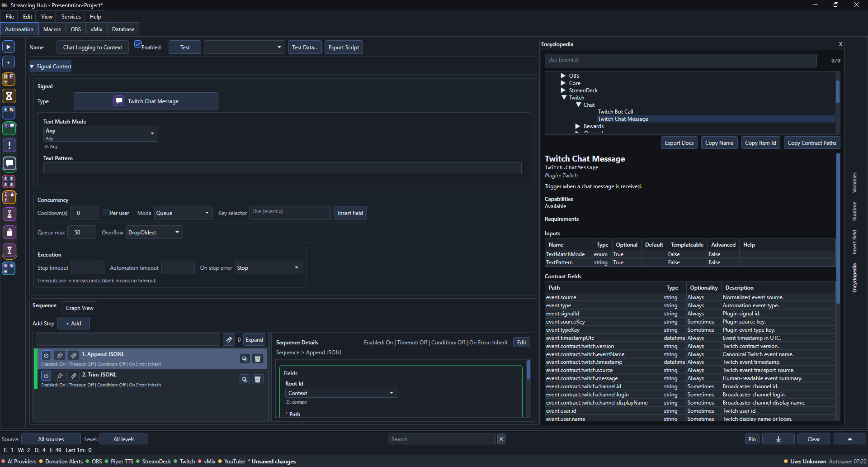
Task: Expand the StreamDeck tree node
Action: click(563, 90)
